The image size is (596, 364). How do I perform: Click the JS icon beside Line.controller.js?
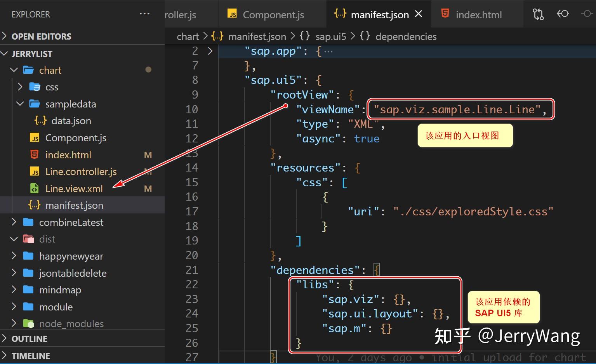click(34, 171)
